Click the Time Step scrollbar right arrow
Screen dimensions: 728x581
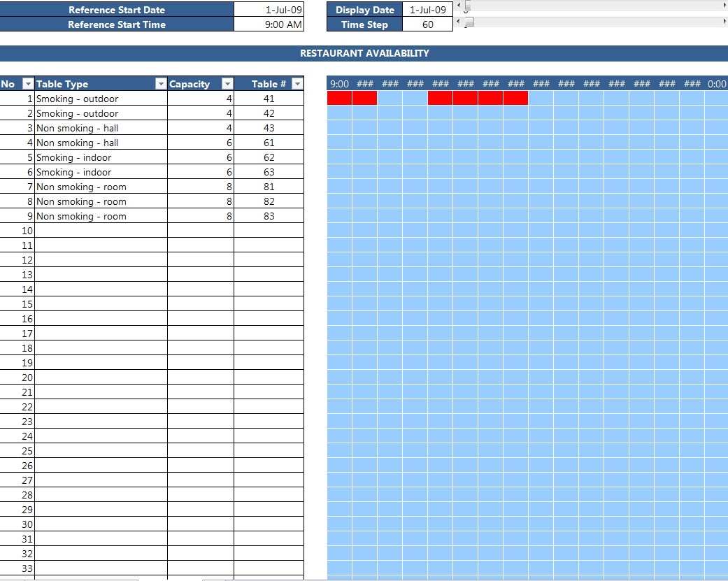725,22
